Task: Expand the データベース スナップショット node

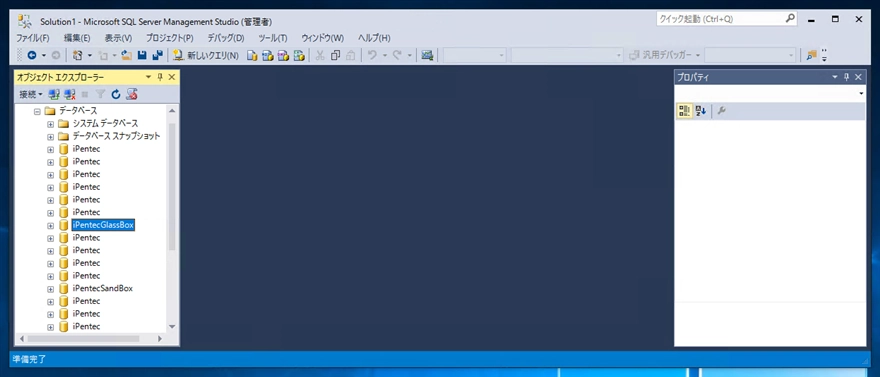Action: 51,136
